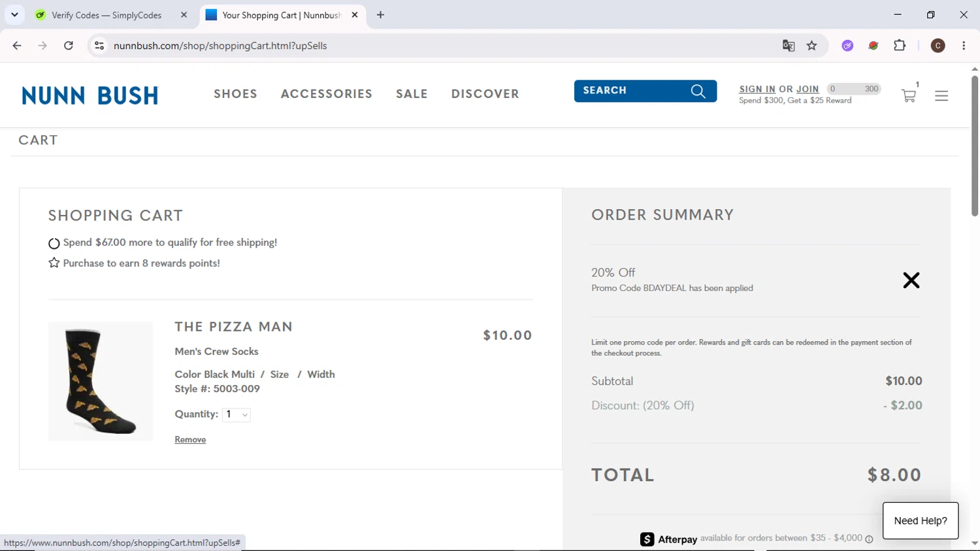Click the Afterpay logo
This screenshot has width=980, height=551.
(669, 539)
